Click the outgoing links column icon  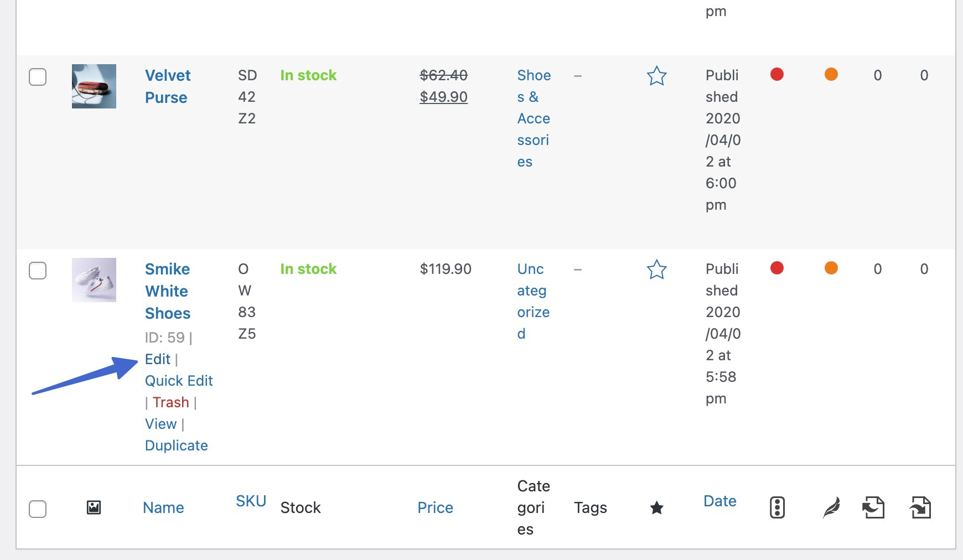(873, 507)
